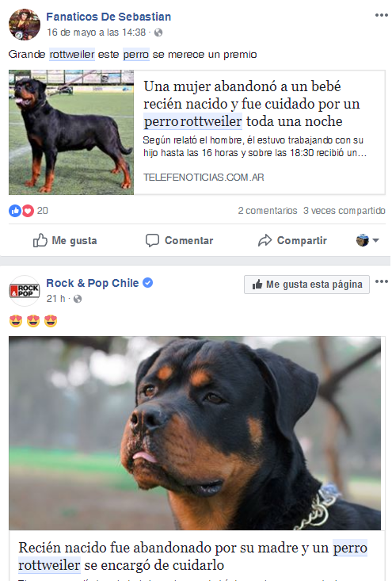Open the rottweiler hashtag in post text
392x581 pixels.
pyautogui.click(x=72, y=55)
